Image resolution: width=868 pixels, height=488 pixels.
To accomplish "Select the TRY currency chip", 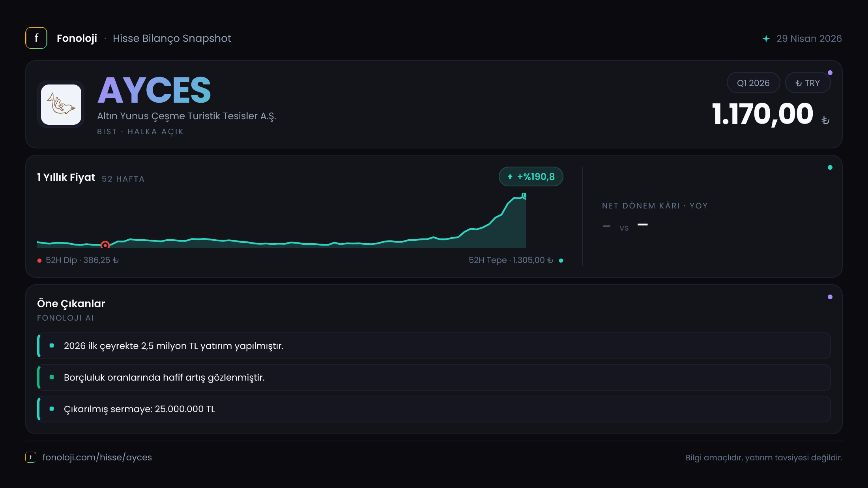I will [808, 83].
